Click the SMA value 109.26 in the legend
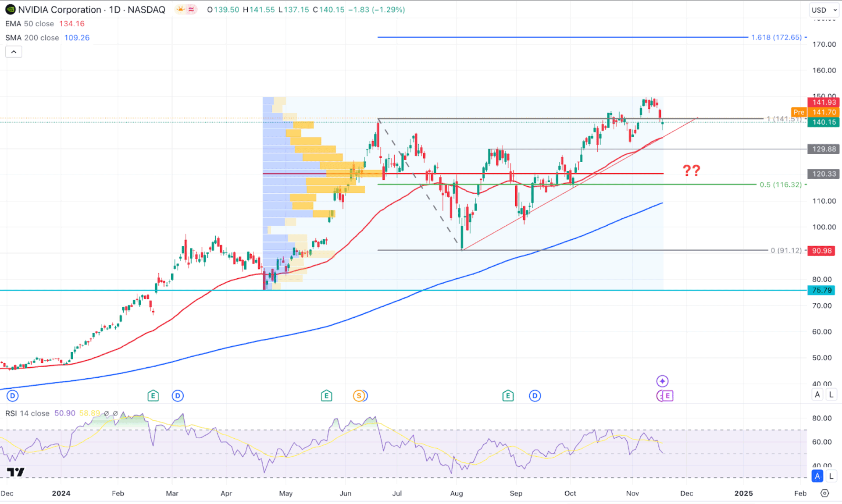 [77, 38]
